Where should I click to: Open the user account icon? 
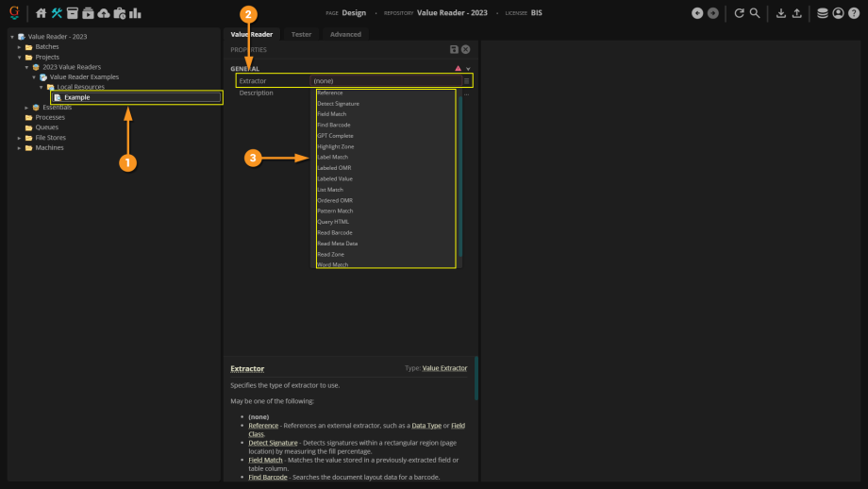(838, 13)
